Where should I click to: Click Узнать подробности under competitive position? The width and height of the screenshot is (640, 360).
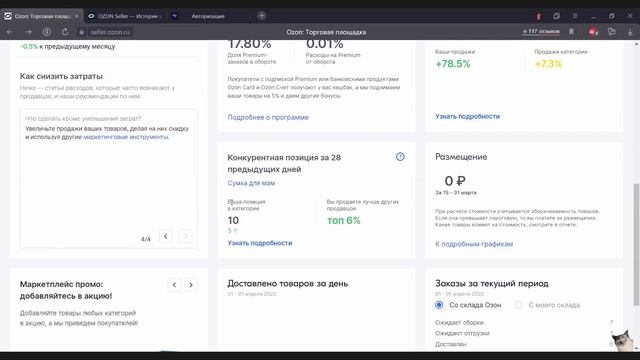click(260, 243)
